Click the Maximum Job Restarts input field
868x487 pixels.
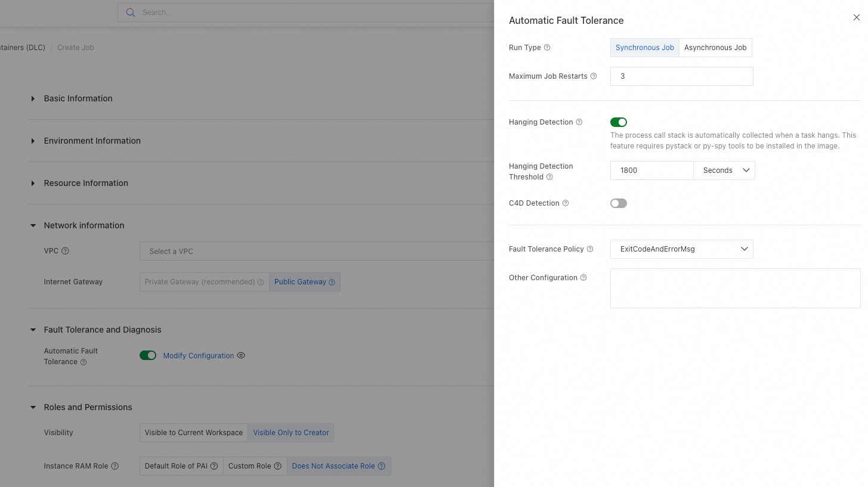pos(682,76)
